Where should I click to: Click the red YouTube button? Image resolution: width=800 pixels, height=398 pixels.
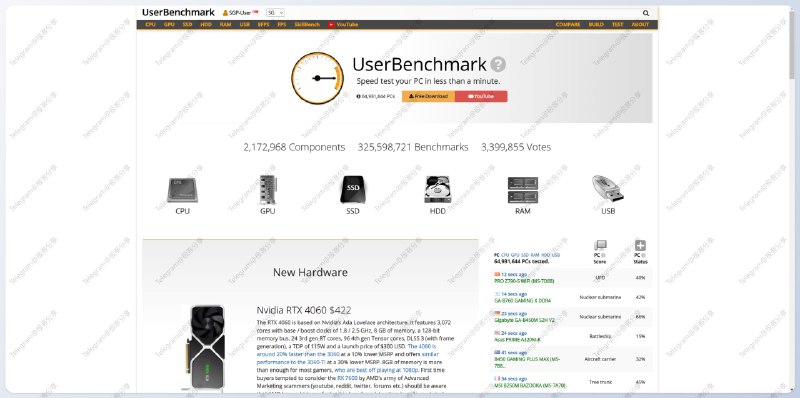[481, 96]
